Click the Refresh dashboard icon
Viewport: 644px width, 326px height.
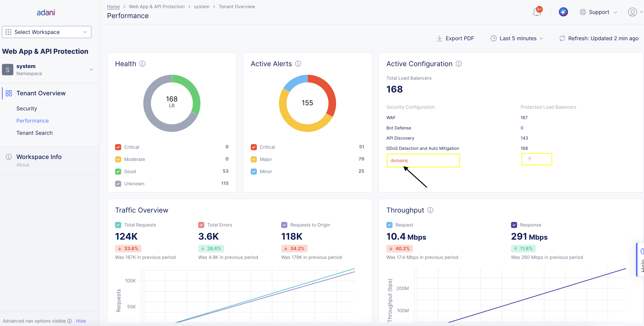coord(562,38)
